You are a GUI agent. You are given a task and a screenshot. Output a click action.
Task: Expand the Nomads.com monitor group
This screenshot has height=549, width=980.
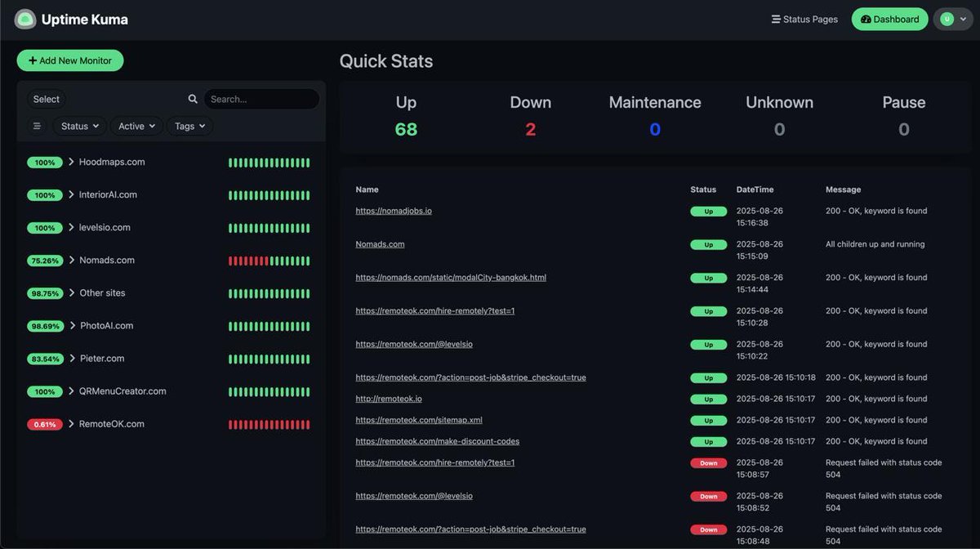(72, 260)
